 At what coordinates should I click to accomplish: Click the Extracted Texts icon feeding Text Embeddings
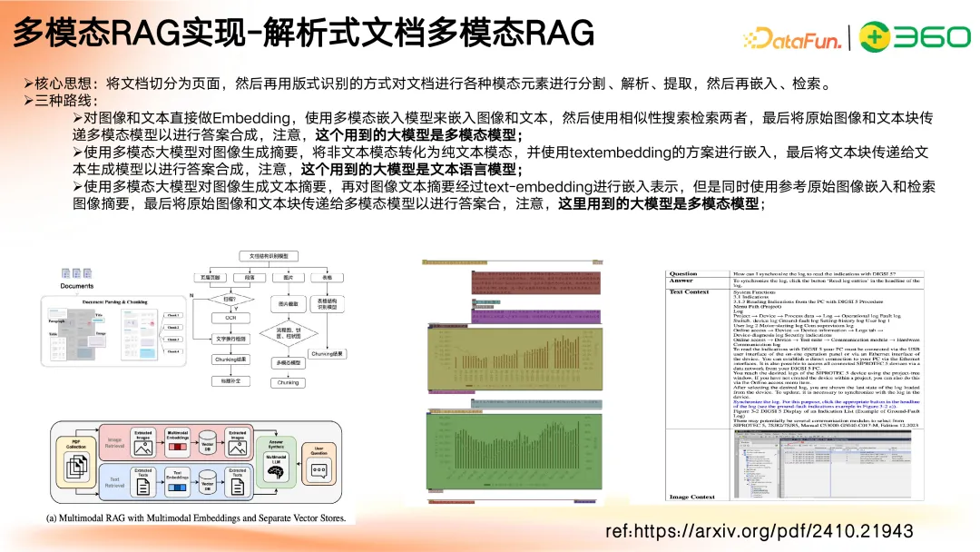click(x=143, y=487)
